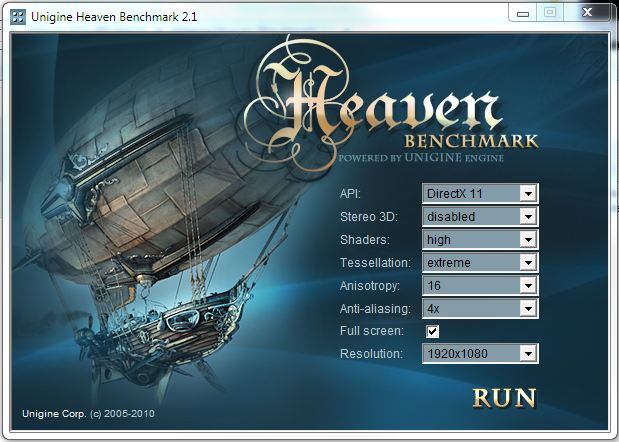Click the 'Shaders:' label
This screenshot has height=442, width=619.
[x=364, y=239]
